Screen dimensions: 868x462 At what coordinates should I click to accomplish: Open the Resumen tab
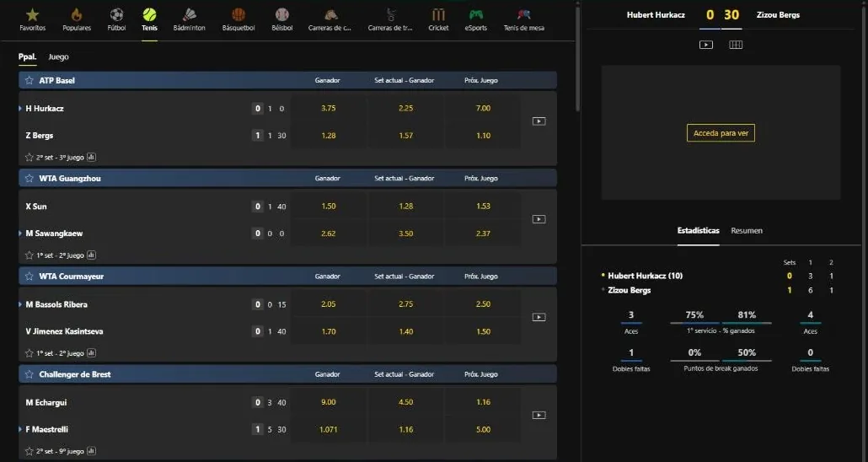coord(746,230)
